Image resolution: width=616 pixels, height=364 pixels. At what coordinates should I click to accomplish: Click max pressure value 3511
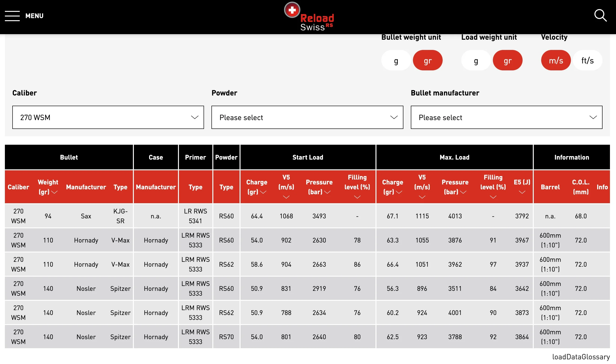click(x=455, y=289)
